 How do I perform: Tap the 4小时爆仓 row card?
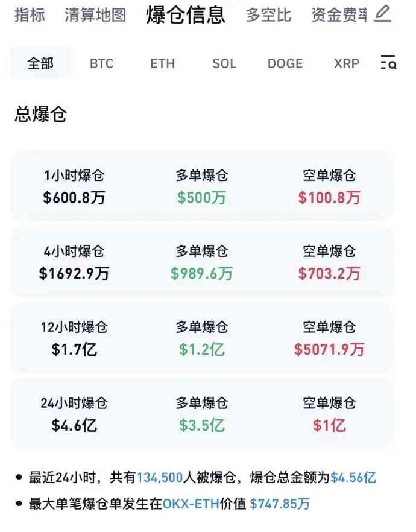point(202,262)
